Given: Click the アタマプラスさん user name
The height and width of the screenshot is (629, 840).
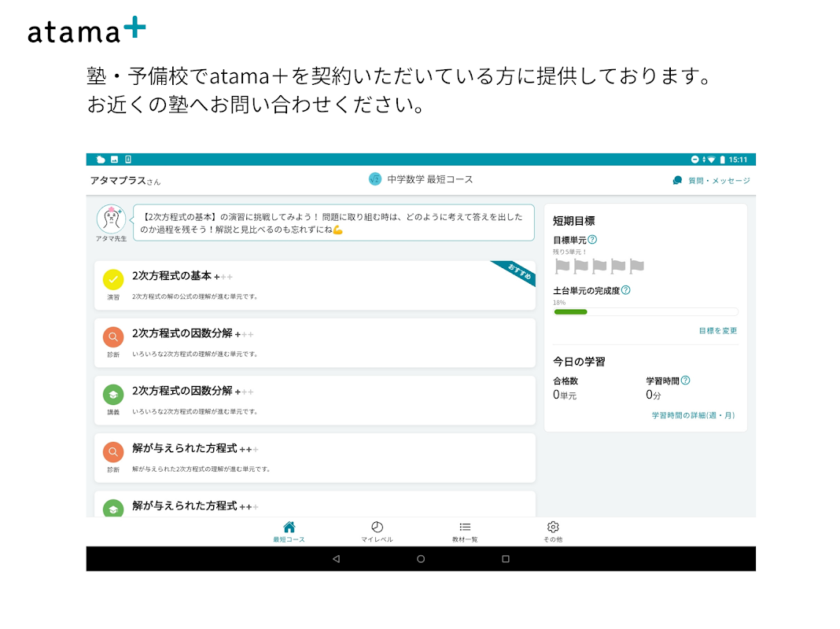Looking at the screenshot, I should (x=125, y=180).
